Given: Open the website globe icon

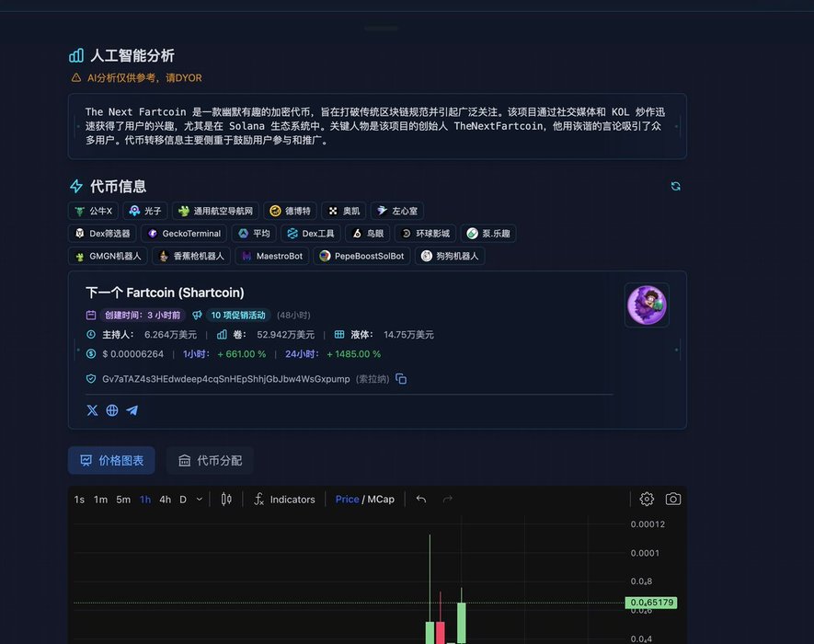Looking at the screenshot, I should [112, 410].
